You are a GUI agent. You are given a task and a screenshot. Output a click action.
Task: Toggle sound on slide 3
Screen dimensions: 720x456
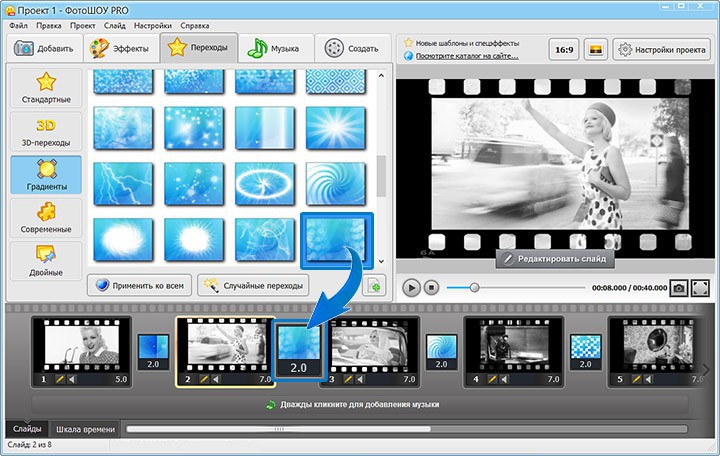(x=360, y=379)
